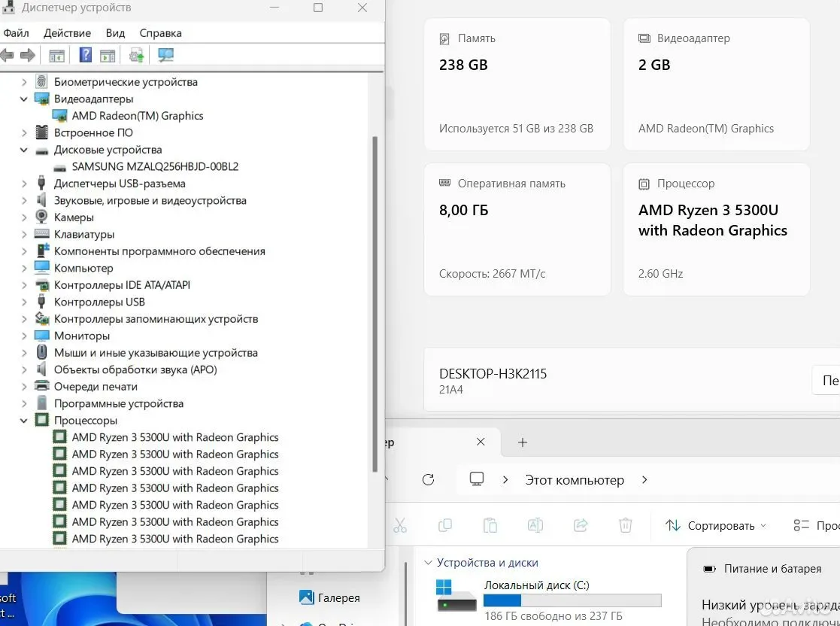Click the chevron after Этот компьютер
The image size is (840, 626).
click(644, 480)
